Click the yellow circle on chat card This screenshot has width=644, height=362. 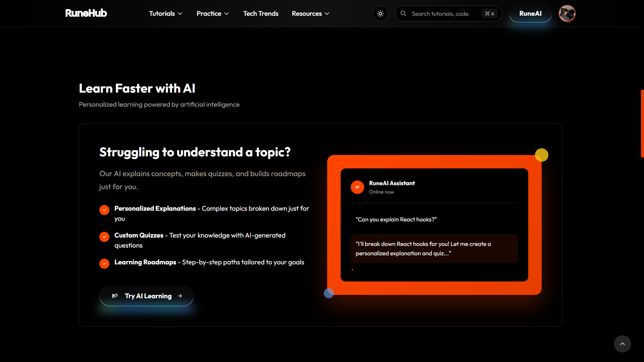click(x=541, y=155)
